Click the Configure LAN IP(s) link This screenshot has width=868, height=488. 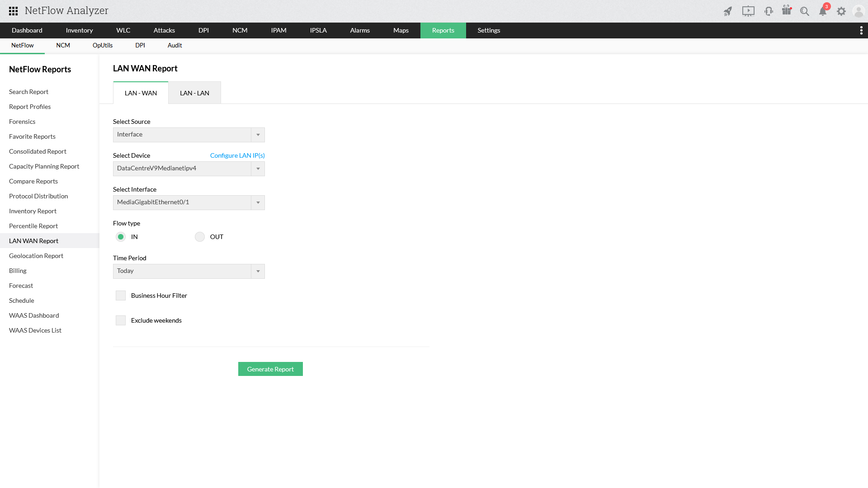(237, 155)
